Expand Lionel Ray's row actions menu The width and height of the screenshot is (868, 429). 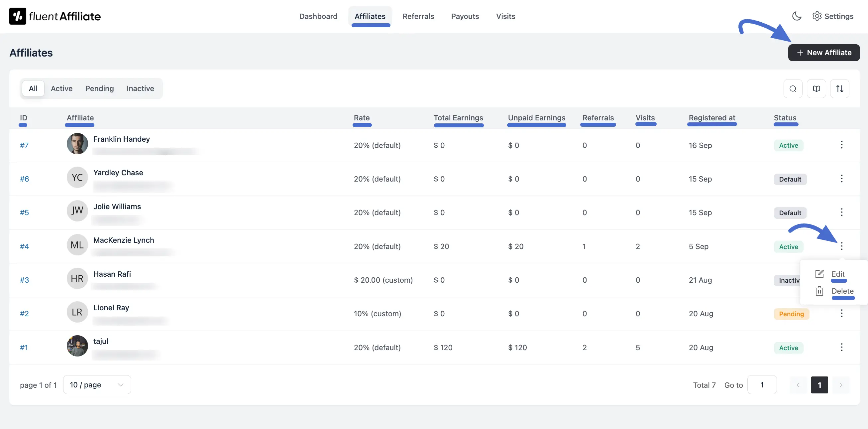pyautogui.click(x=842, y=313)
